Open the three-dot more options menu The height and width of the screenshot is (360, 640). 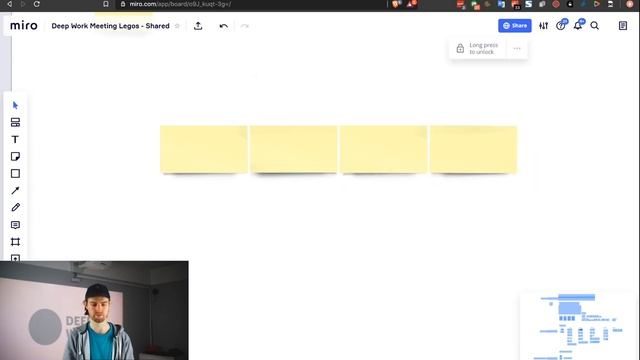point(517,49)
